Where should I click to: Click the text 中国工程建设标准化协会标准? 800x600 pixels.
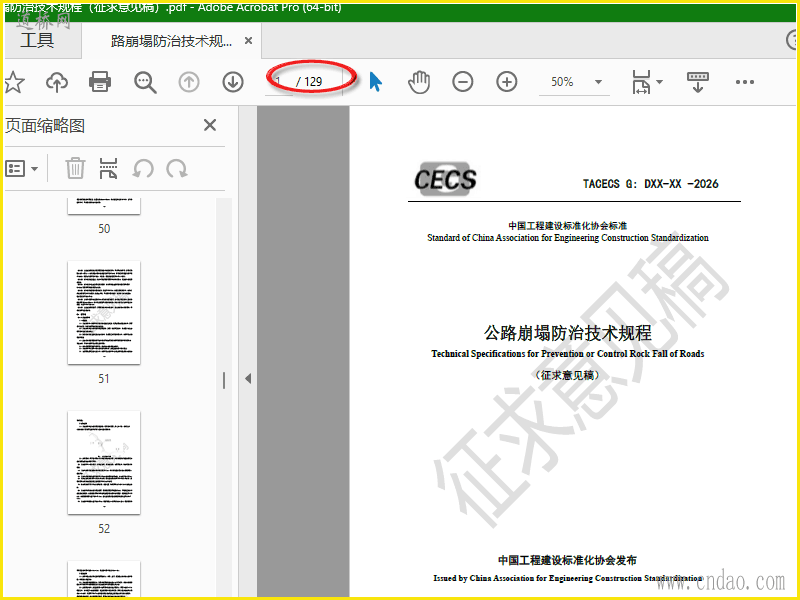pyautogui.click(x=567, y=225)
